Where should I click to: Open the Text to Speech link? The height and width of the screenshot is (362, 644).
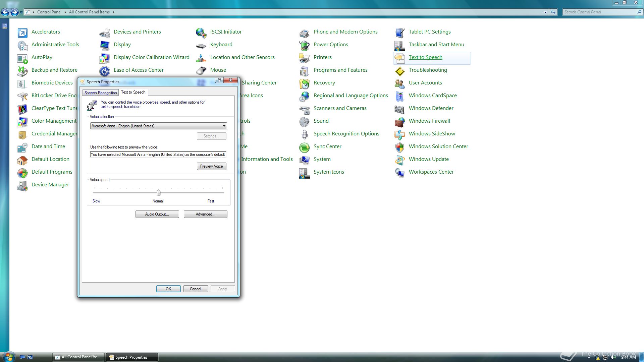pyautogui.click(x=425, y=57)
